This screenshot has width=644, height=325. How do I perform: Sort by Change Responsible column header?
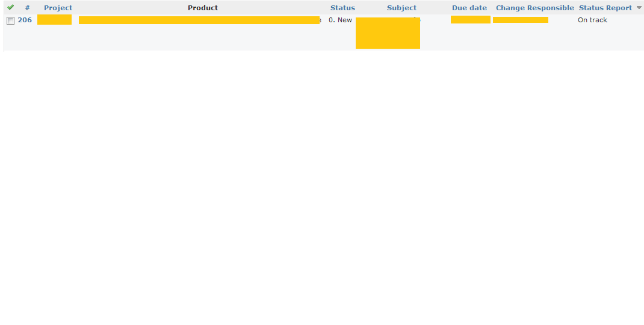[x=534, y=8]
